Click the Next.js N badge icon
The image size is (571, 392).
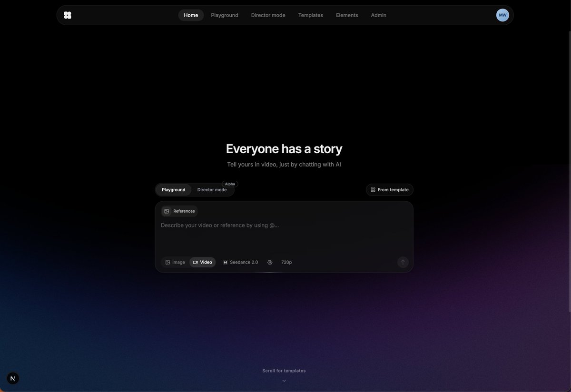pos(13,379)
